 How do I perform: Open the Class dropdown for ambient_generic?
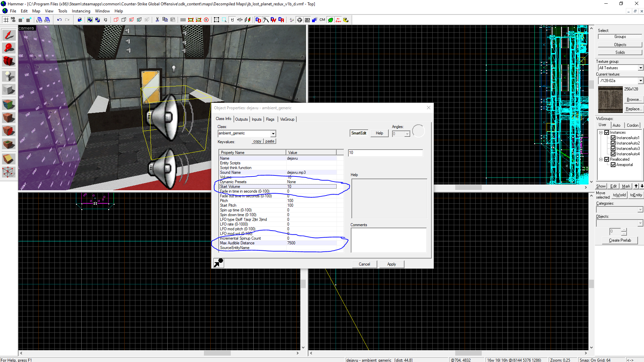click(273, 133)
